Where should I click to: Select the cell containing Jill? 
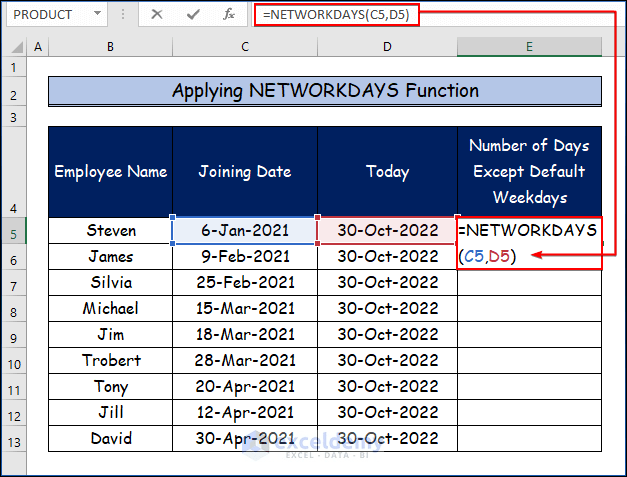110,413
